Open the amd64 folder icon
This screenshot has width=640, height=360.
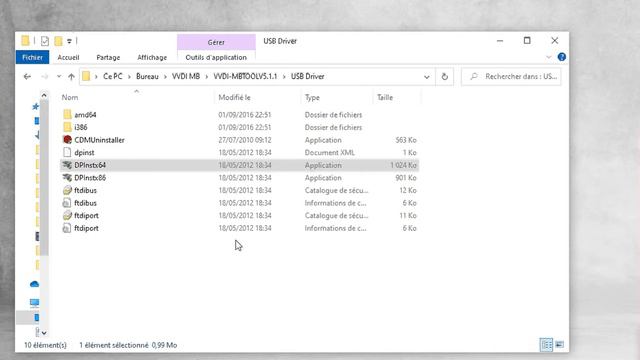67,115
